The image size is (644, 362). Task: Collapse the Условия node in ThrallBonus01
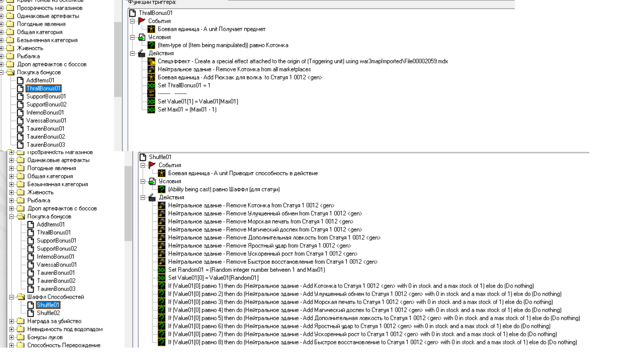coord(132,37)
